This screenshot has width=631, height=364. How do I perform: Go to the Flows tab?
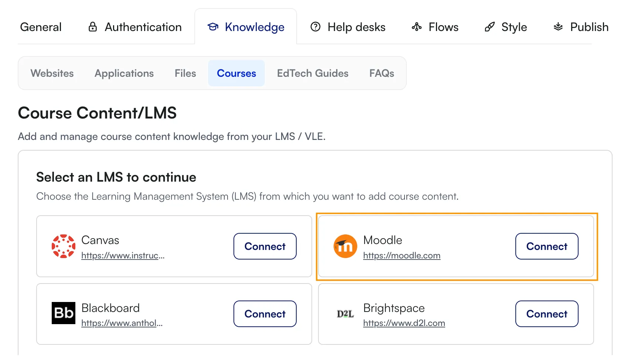(435, 27)
